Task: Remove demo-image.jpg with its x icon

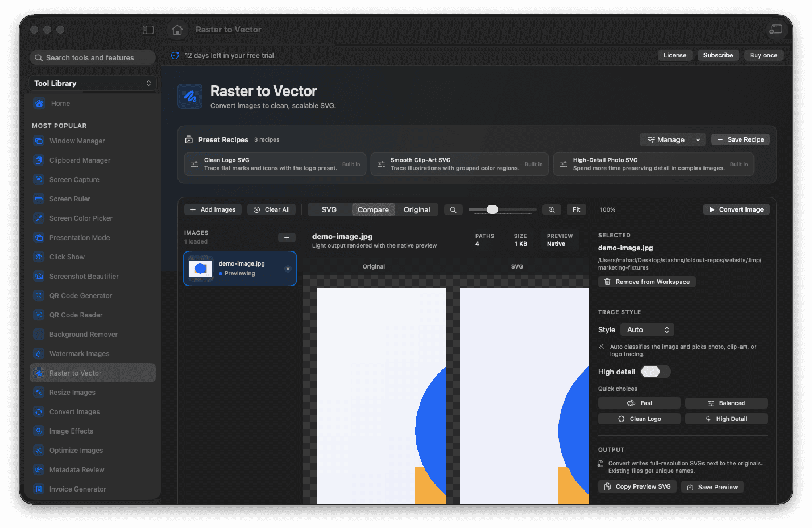Action: [x=288, y=269]
